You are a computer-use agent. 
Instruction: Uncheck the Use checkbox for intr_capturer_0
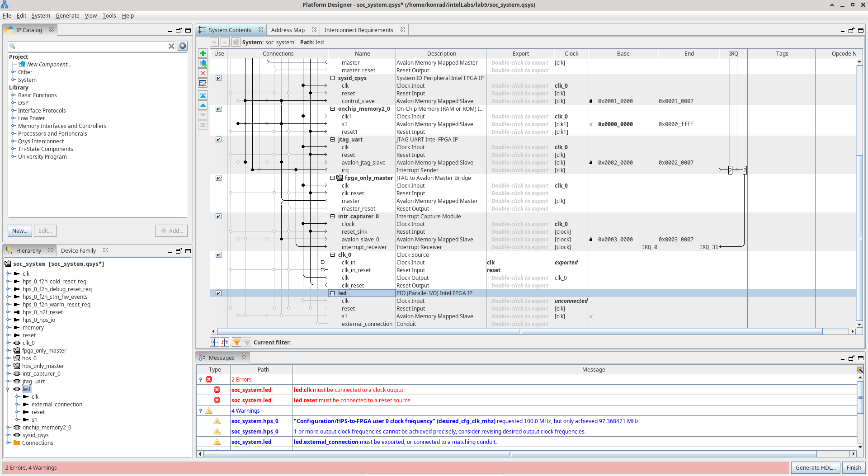click(218, 217)
